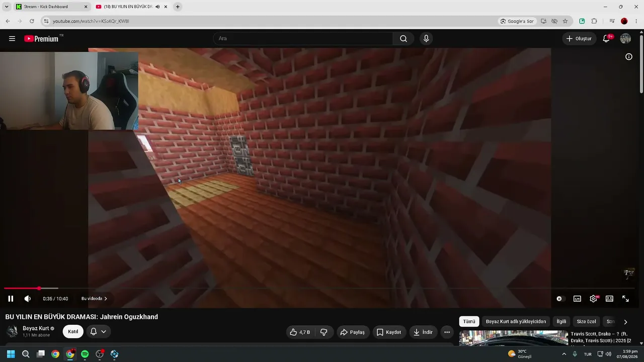The height and width of the screenshot is (362, 644).
Task: Pause the video playback
Action: [x=11, y=299]
